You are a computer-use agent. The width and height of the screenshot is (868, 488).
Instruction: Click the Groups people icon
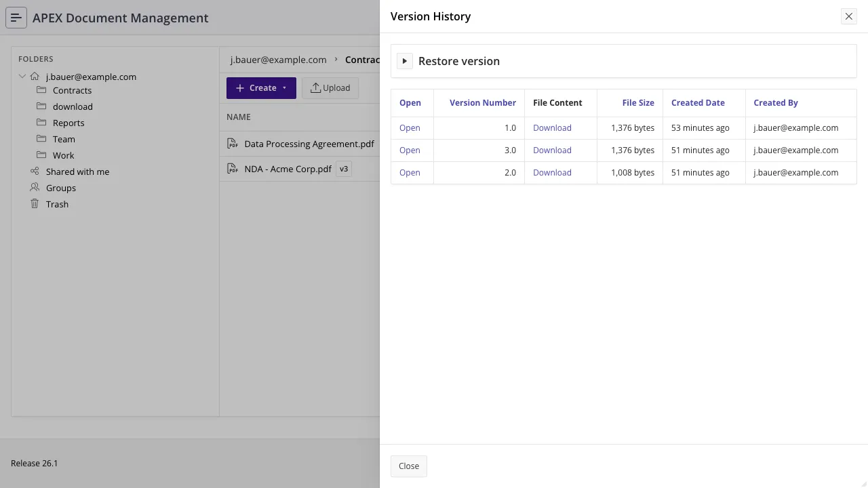pyautogui.click(x=35, y=188)
